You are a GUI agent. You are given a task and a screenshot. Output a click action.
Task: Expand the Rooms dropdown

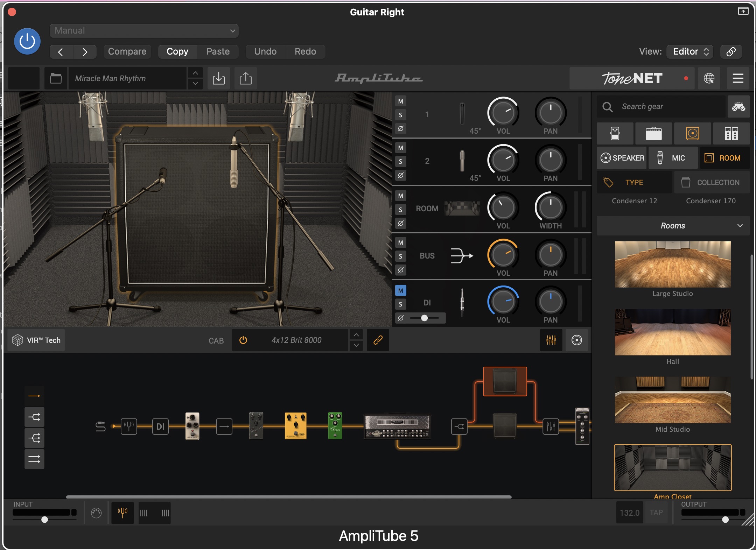[x=673, y=226]
